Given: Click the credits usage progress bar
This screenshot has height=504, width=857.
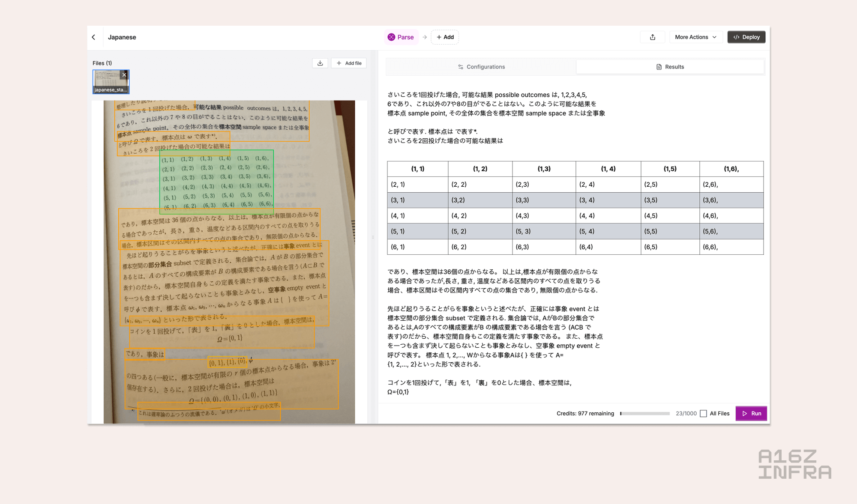Looking at the screenshot, I should [x=644, y=413].
